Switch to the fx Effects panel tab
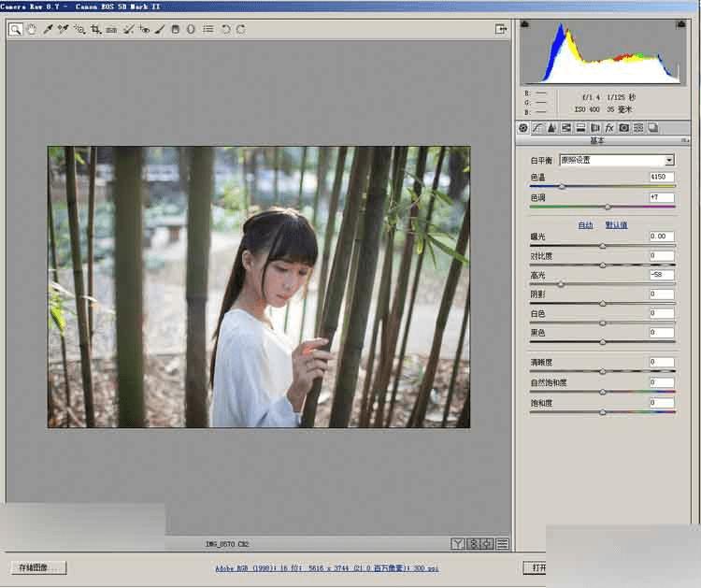This screenshot has height=588, width=701. (609, 127)
